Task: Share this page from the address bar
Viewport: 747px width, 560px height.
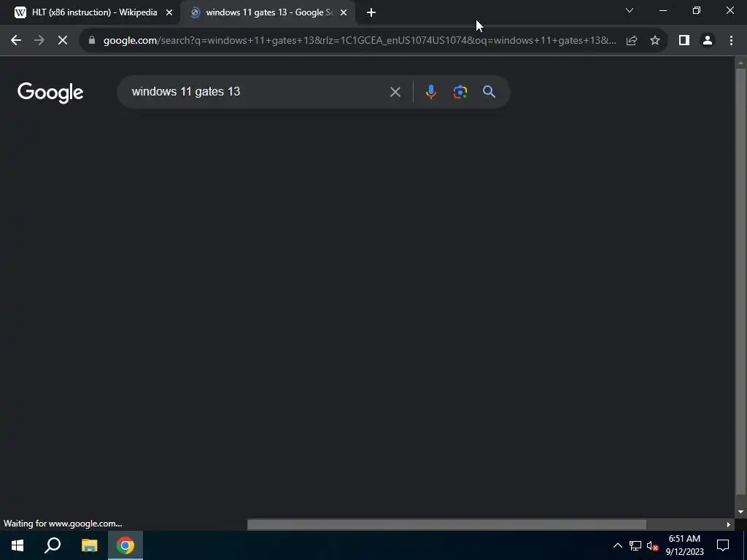Action: click(632, 41)
